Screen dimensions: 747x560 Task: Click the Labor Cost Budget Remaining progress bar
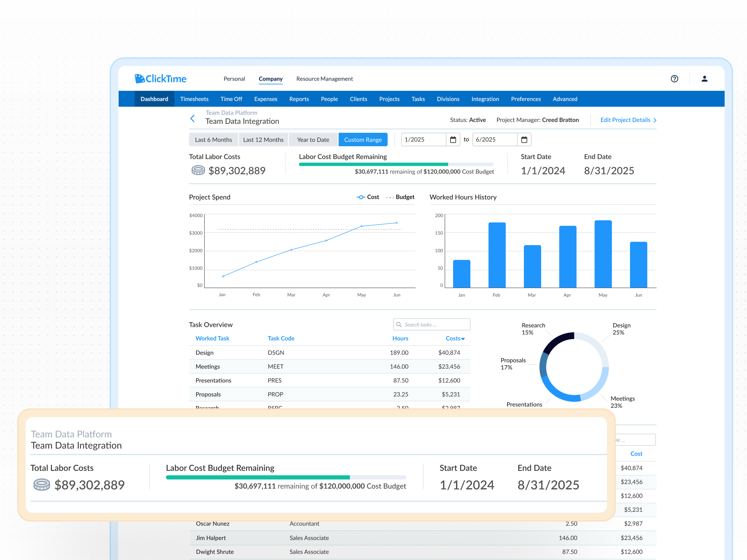click(396, 164)
